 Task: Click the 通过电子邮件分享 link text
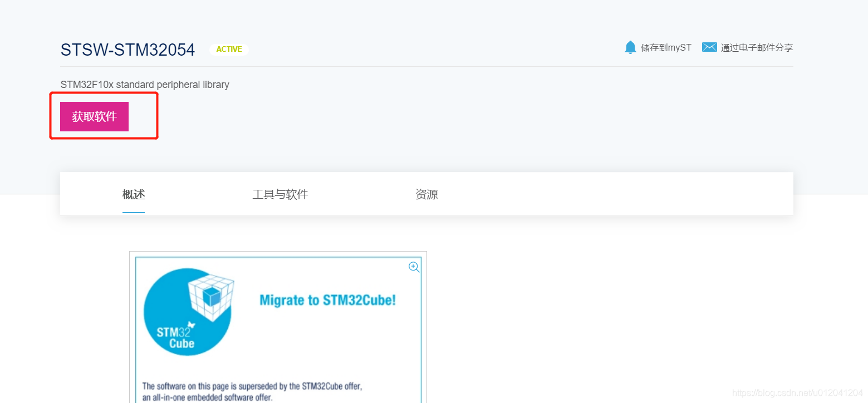757,48
